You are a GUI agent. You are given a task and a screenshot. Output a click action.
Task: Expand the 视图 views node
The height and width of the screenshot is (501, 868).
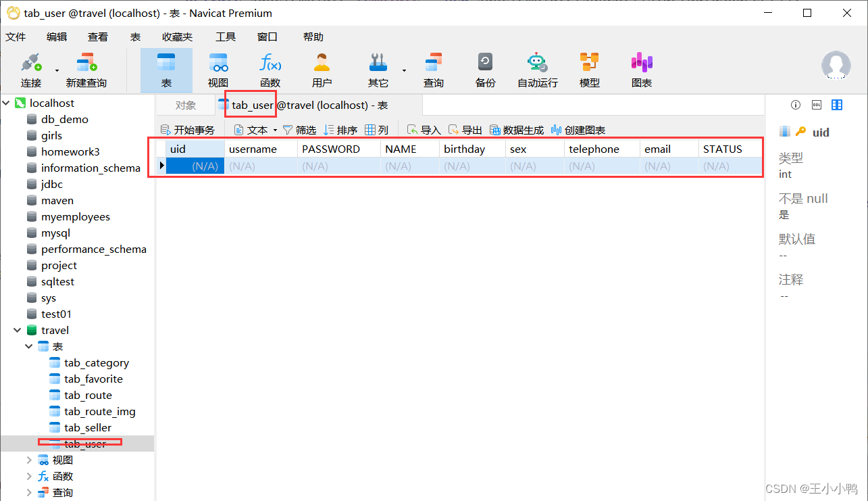[x=28, y=460]
